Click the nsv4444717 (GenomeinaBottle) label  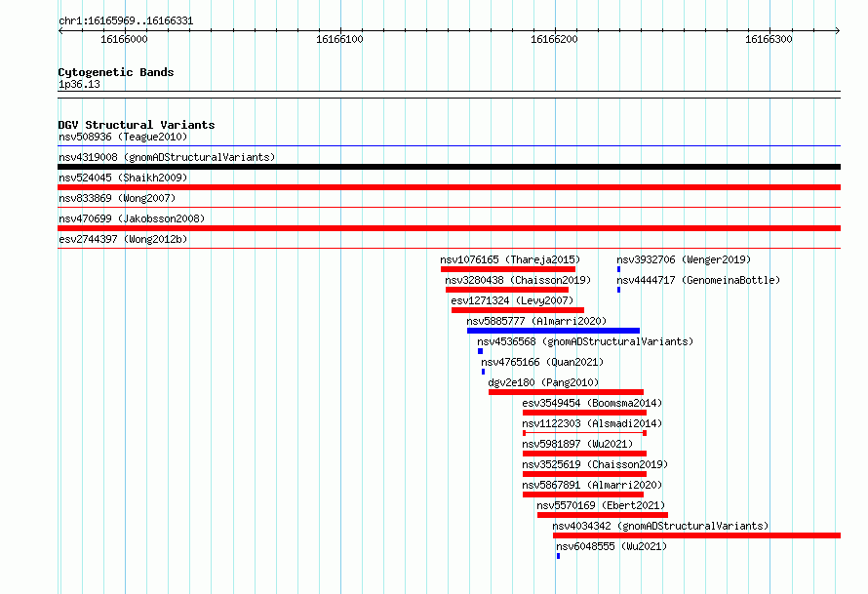click(x=698, y=280)
